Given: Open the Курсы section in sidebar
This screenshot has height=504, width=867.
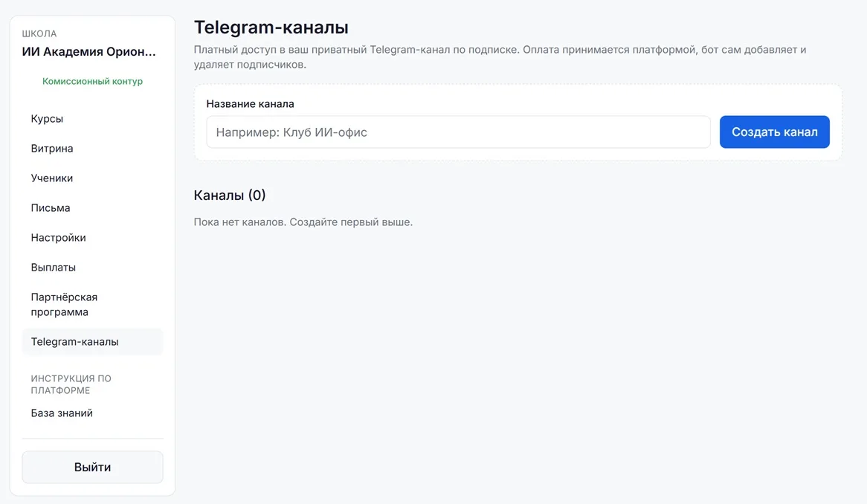Looking at the screenshot, I should coord(92,119).
